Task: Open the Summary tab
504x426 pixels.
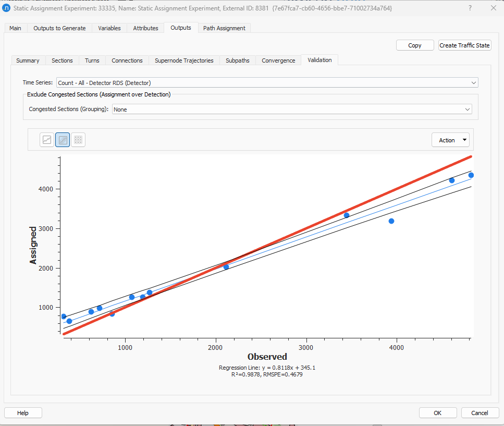Action: [x=28, y=60]
